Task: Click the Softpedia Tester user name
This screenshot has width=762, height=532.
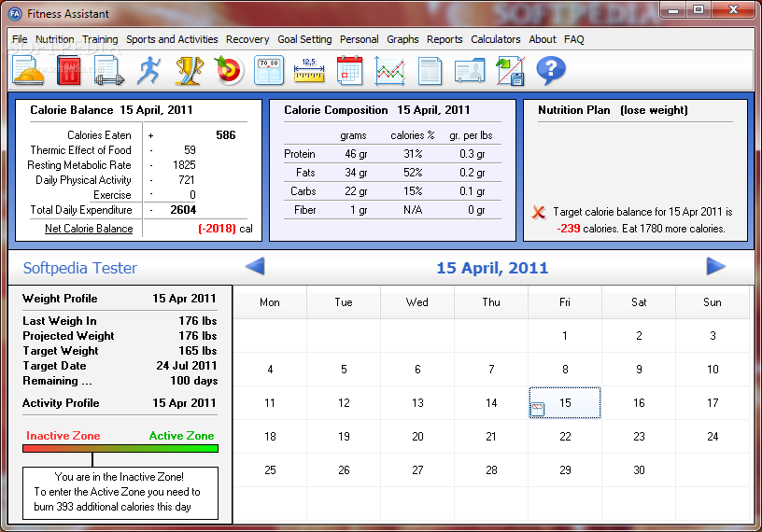Action: (80, 268)
